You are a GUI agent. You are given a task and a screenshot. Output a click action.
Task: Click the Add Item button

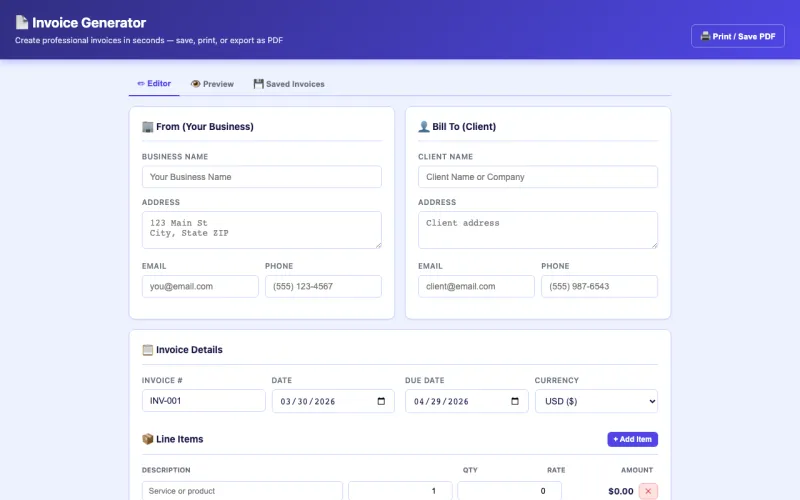tap(632, 439)
